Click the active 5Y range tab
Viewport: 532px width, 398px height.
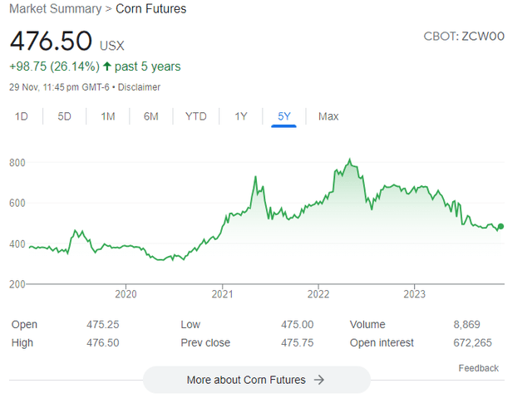pos(284,116)
